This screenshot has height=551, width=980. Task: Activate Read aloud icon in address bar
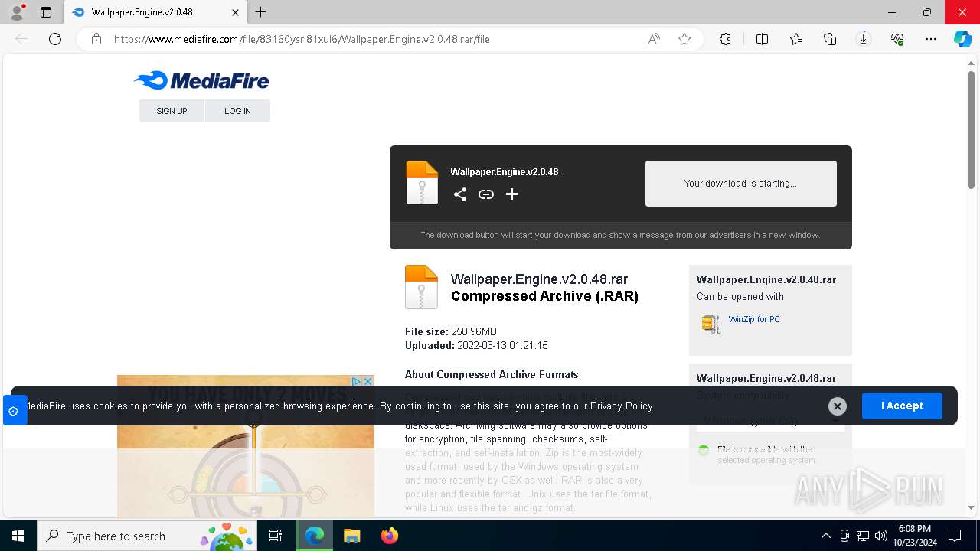(x=654, y=39)
